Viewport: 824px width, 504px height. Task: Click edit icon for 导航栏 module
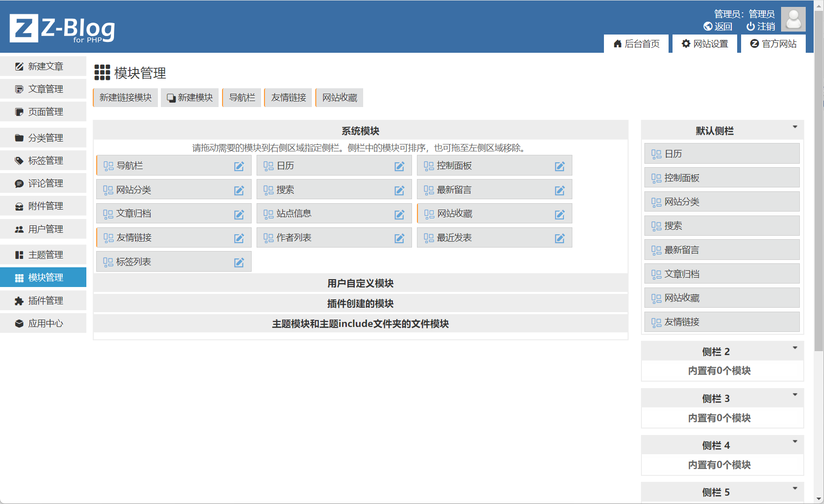point(239,166)
